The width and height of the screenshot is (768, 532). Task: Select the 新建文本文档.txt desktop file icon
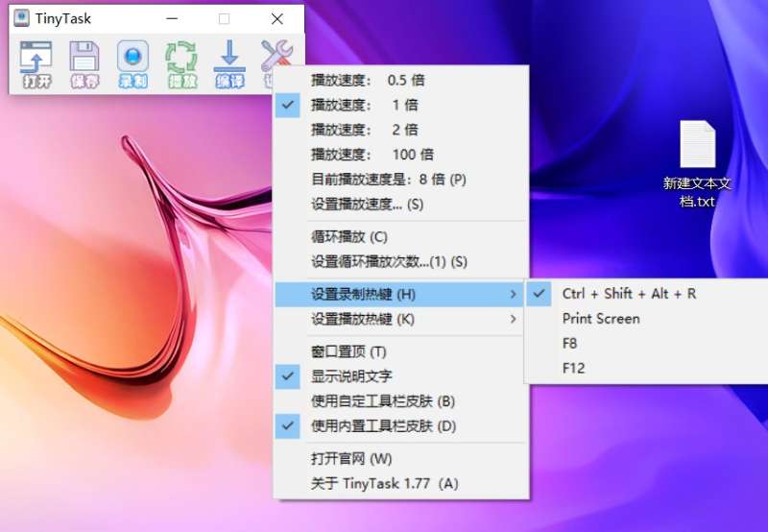(697, 164)
